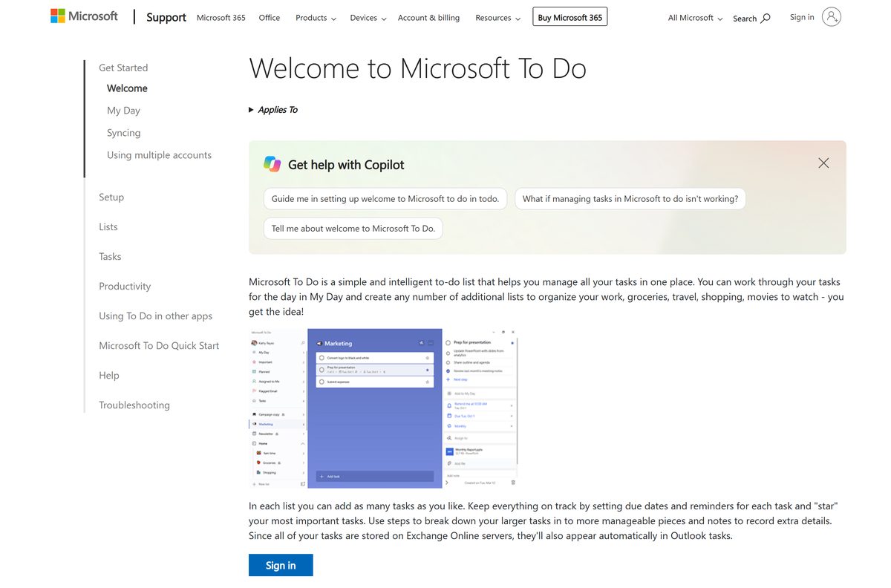This screenshot has width=891, height=588.
Task: Open Using multiple accounts article
Action: 159,155
